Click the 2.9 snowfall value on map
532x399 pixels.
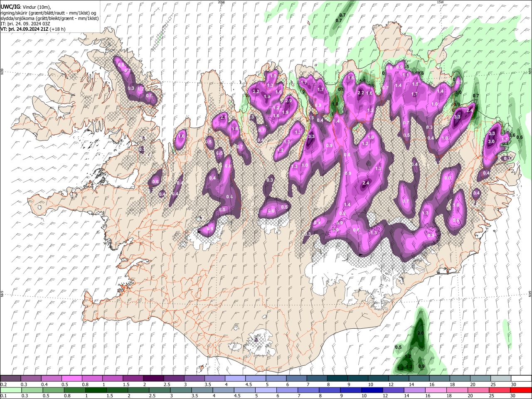tap(288, 101)
